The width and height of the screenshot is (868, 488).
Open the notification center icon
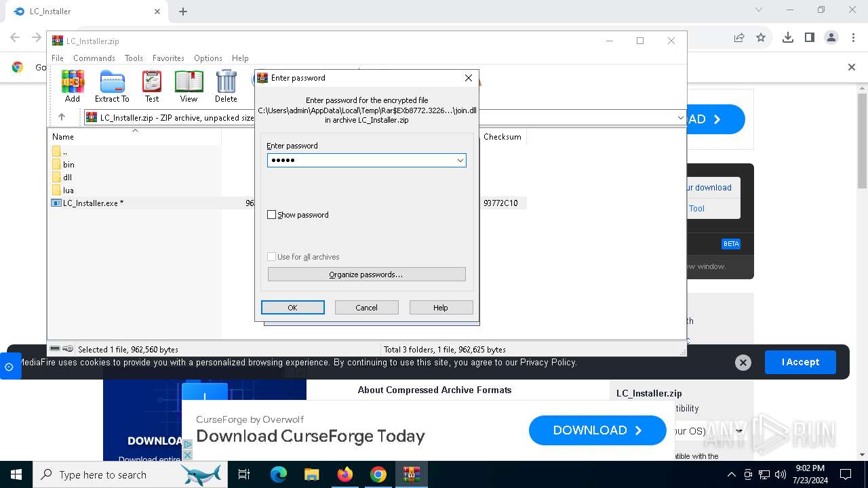846,474
